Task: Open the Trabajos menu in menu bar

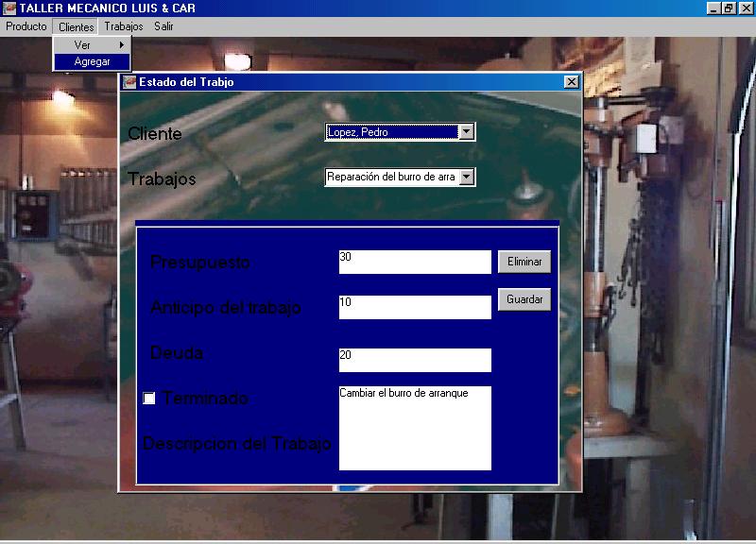Action: tap(124, 26)
